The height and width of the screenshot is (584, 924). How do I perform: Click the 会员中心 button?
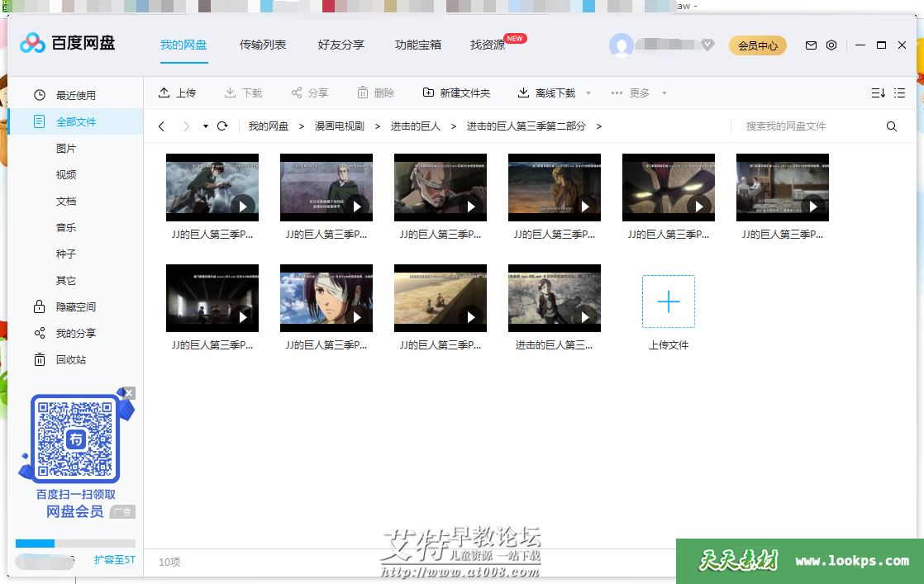tap(757, 45)
